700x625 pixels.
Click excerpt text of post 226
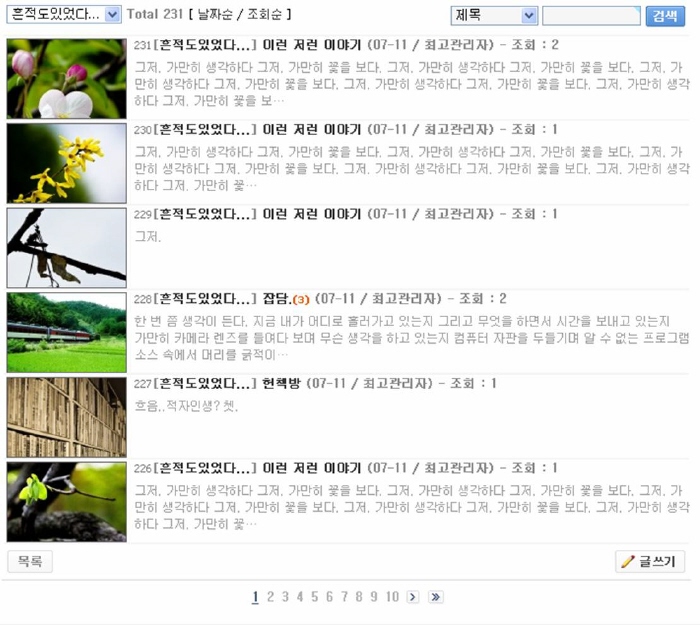click(412, 507)
